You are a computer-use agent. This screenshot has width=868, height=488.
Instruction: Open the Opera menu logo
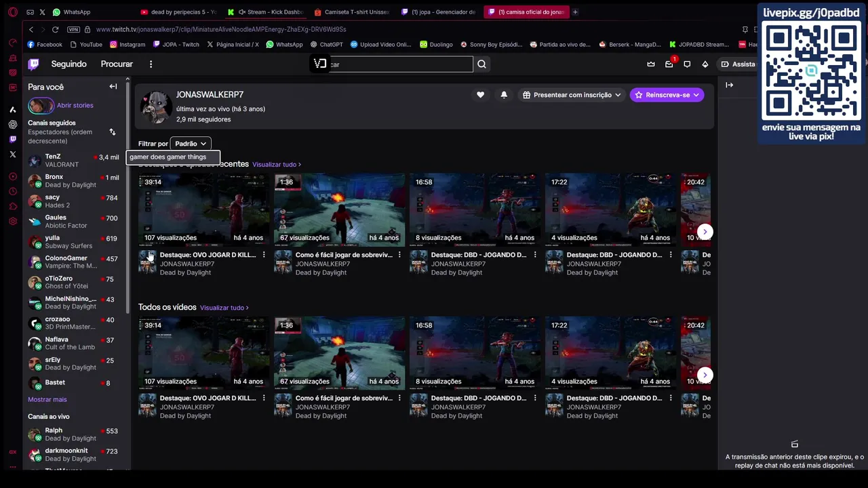tap(12, 12)
